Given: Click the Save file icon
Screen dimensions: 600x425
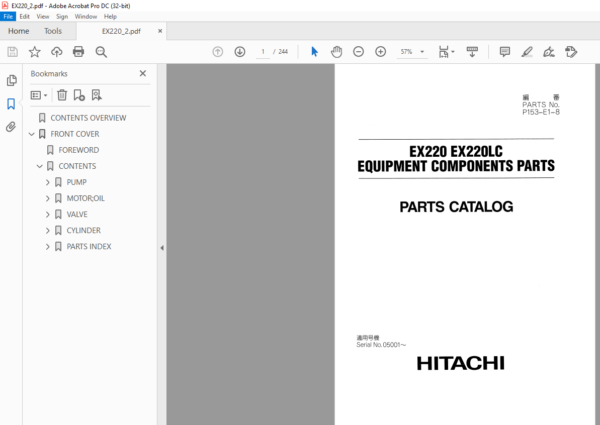Looking at the screenshot, I should click(x=13, y=52).
